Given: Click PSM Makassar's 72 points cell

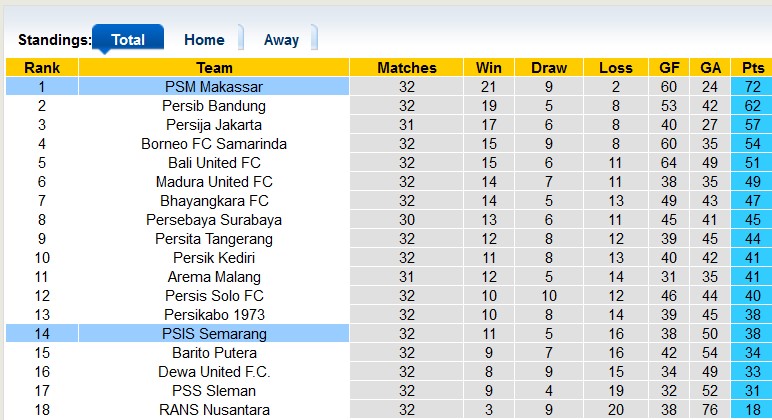Looking at the screenshot, I should point(752,87).
